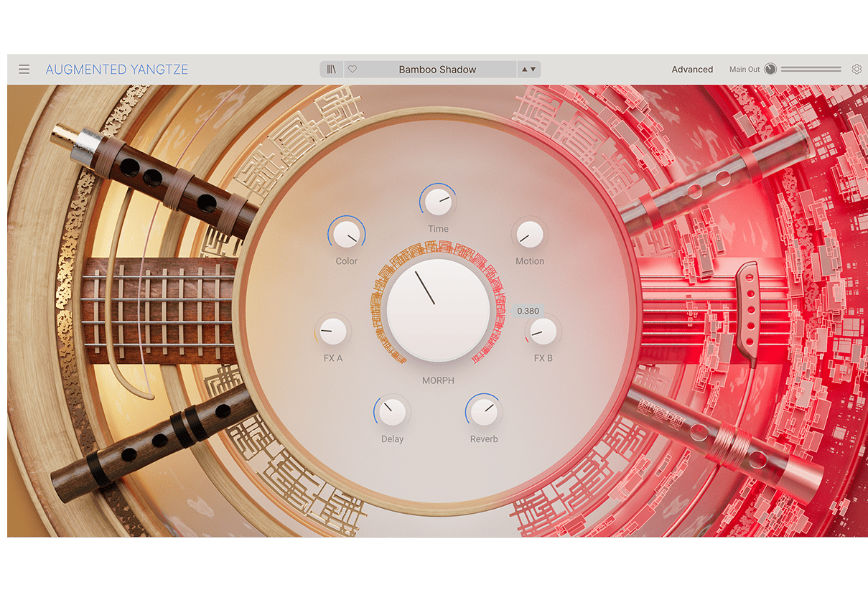
Task: Open the Advanced panel
Action: tap(692, 70)
